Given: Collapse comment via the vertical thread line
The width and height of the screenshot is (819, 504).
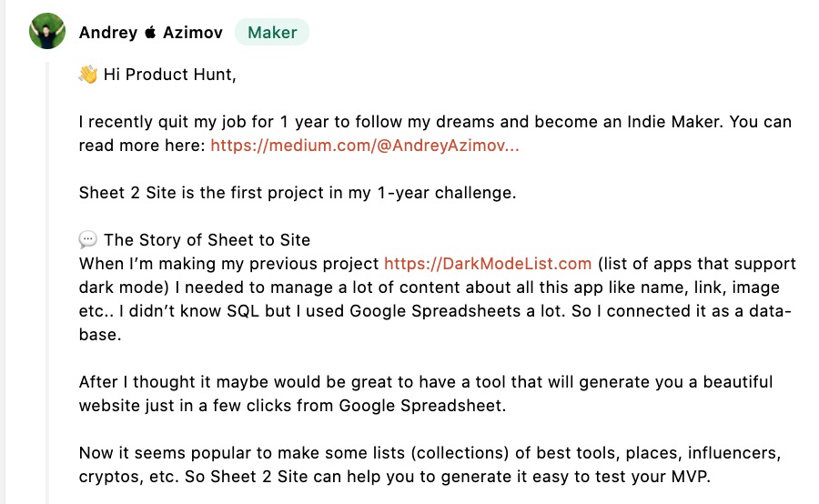Looking at the screenshot, I should tap(47, 273).
